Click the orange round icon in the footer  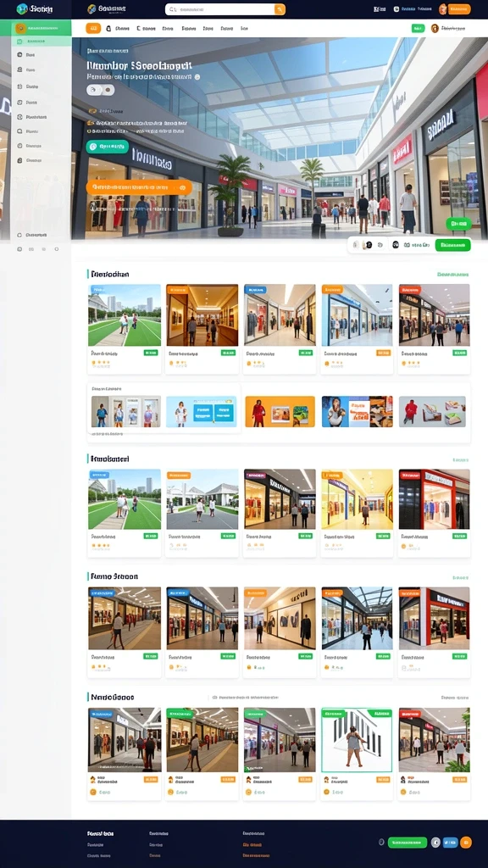coord(466,843)
